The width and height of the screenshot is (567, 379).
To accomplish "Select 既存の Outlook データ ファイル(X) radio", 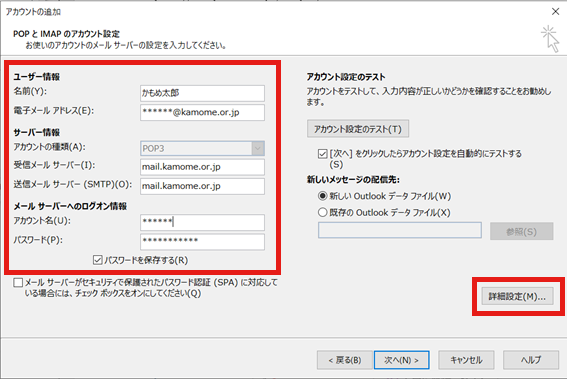I will click(x=322, y=212).
